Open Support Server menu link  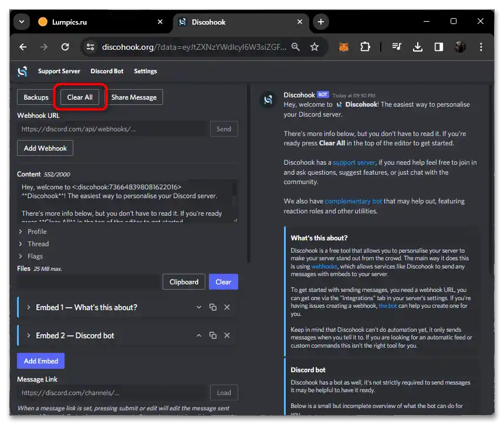point(59,72)
